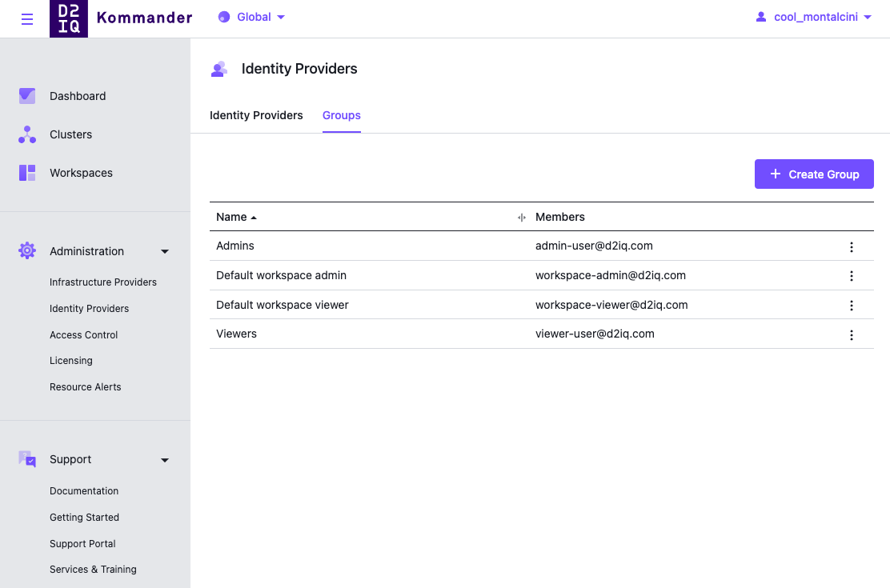The image size is (890, 588).
Task: Click the Identity Providers page header icon
Action: pos(219,70)
